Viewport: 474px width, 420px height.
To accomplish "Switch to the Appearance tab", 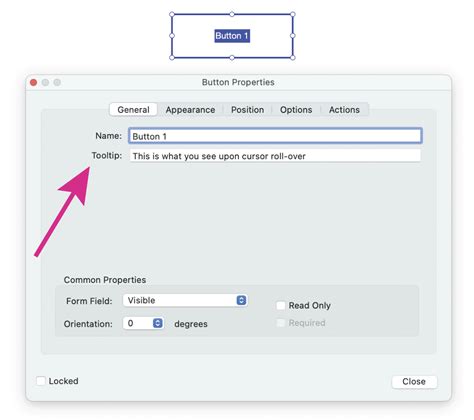I will pos(190,110).
